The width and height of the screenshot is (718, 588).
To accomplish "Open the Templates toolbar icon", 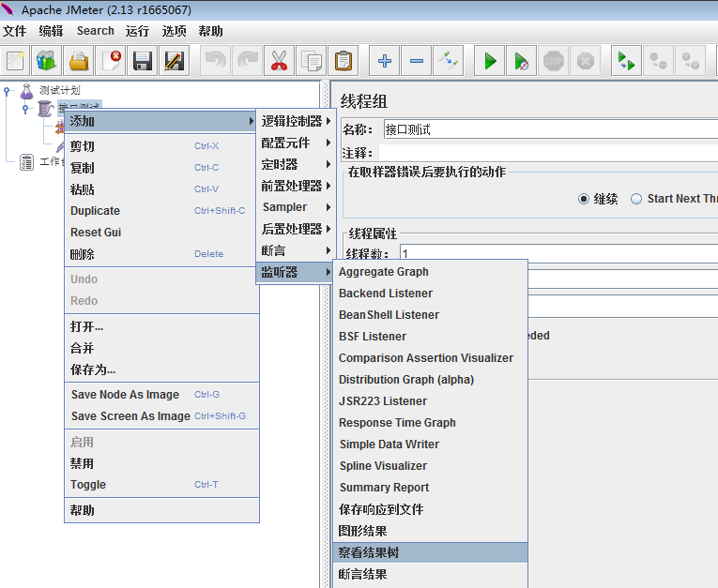I will click(47, 60).
